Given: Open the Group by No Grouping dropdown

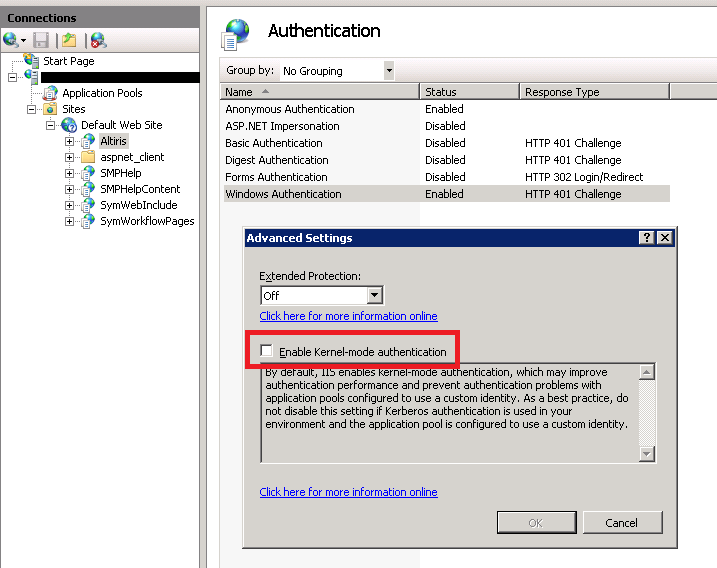Looking at the screenshot, I should (x=389, y=70).
